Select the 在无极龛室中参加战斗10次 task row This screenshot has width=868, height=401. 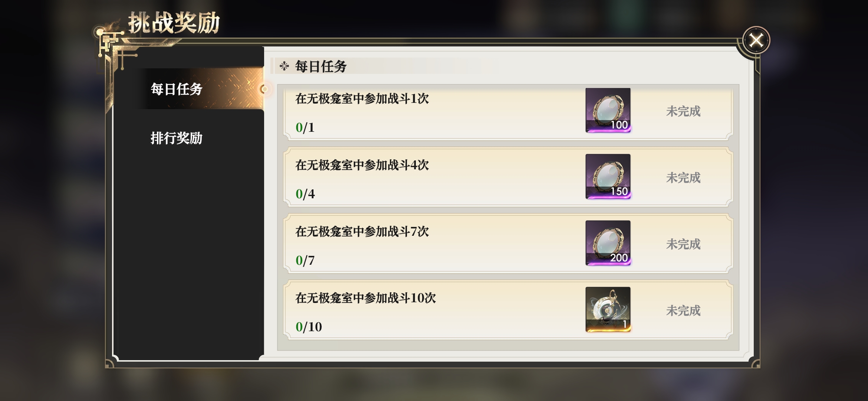[x=508, y=310]
